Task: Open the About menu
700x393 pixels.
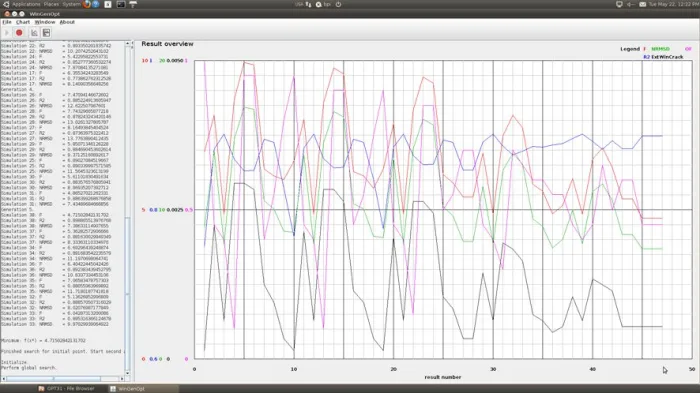Action: pos(67,22)
